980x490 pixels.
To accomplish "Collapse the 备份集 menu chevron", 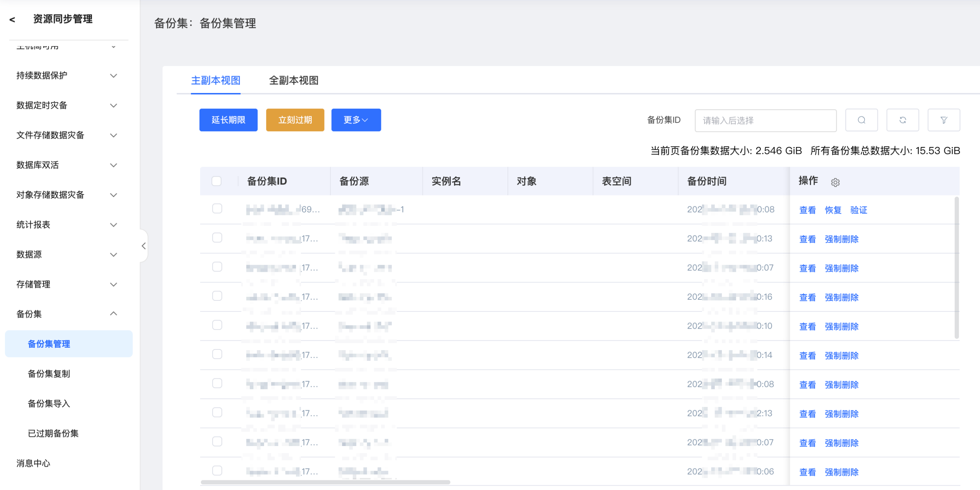I will (113, 314).
